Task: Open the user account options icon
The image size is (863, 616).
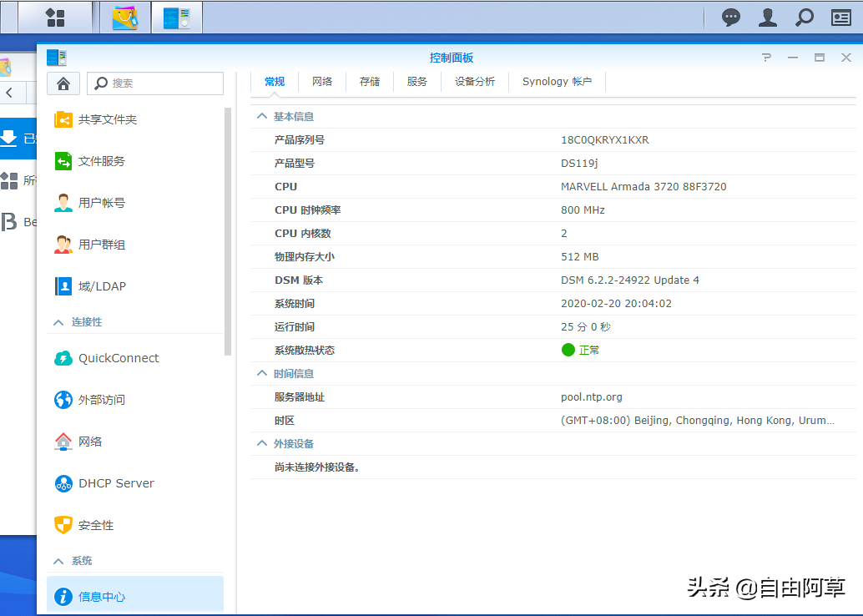Action: click(768, 18)
